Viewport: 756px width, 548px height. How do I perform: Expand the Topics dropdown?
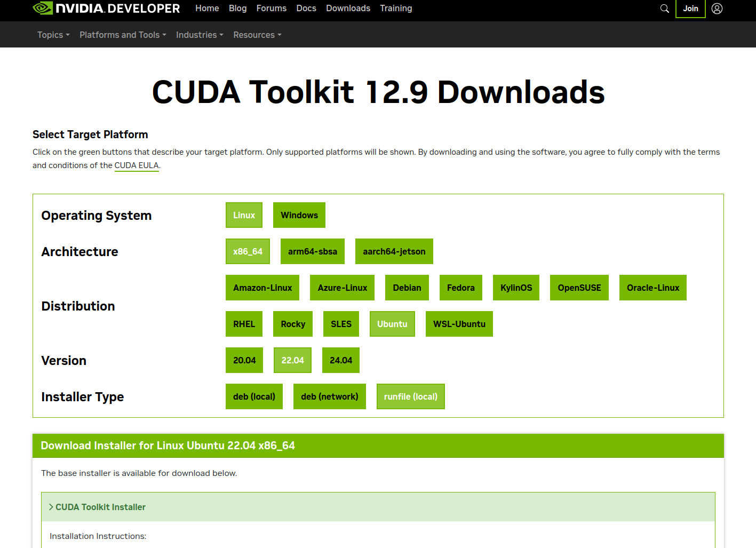point(53,35)
